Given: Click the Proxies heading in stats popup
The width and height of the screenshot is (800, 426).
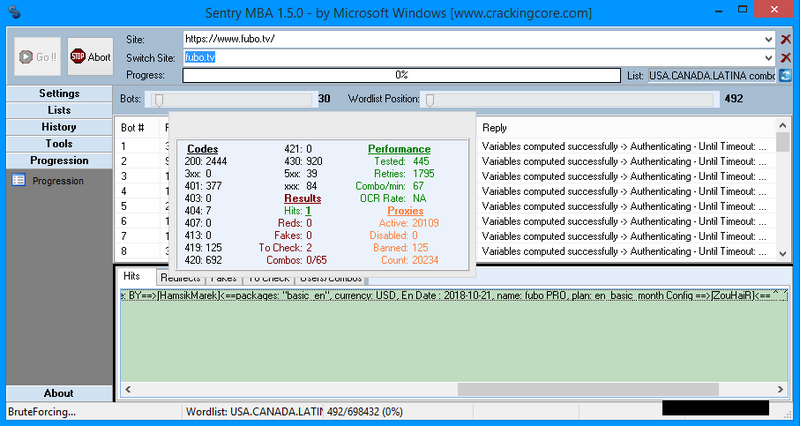Looking at the screenshot, I should pos(405,211).
